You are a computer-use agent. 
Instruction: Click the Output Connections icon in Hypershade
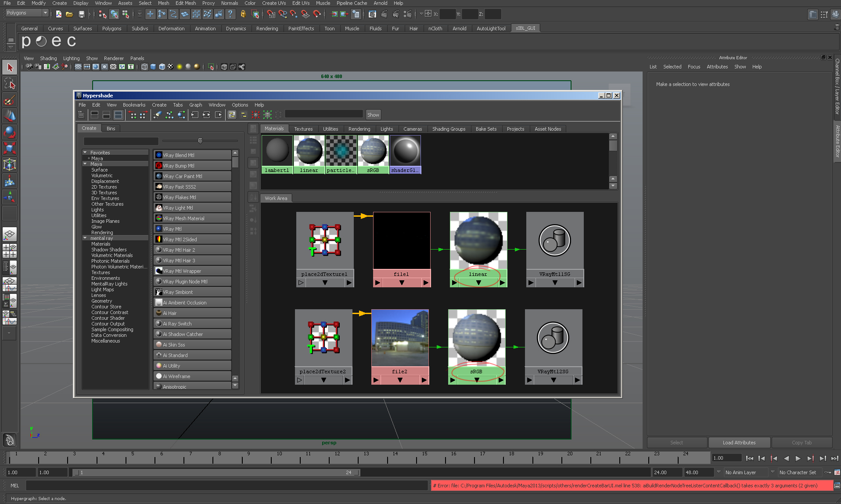tap(219, 115)
